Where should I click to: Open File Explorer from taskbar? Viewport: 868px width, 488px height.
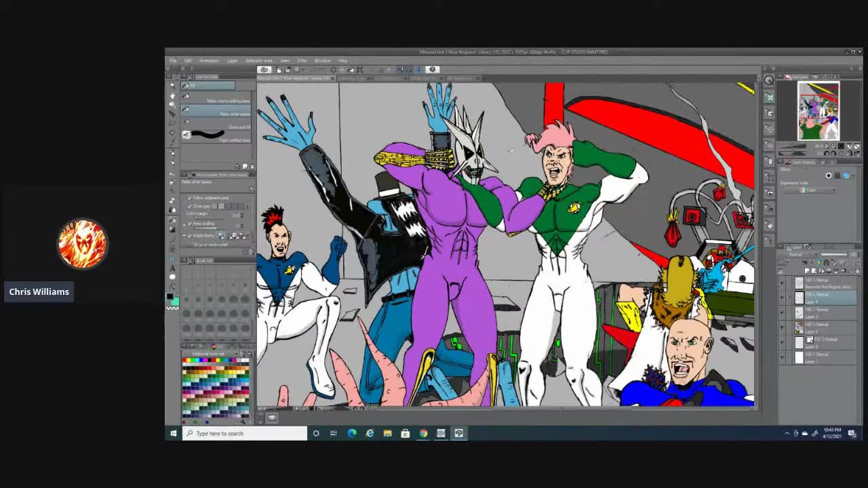(x=388, y=433)
